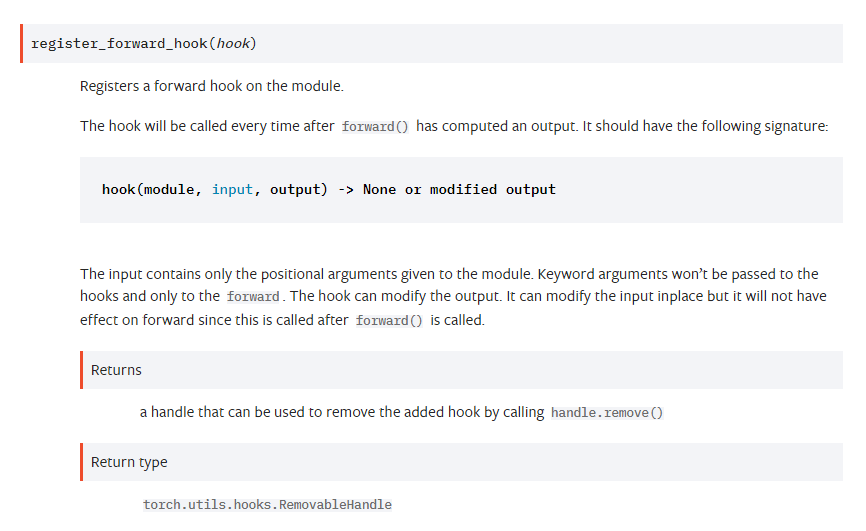The height and width of the screenshot is (531, 866).
Task: Open torch.utils.hooks.RemovableHandle link
Action: (267, 504)
